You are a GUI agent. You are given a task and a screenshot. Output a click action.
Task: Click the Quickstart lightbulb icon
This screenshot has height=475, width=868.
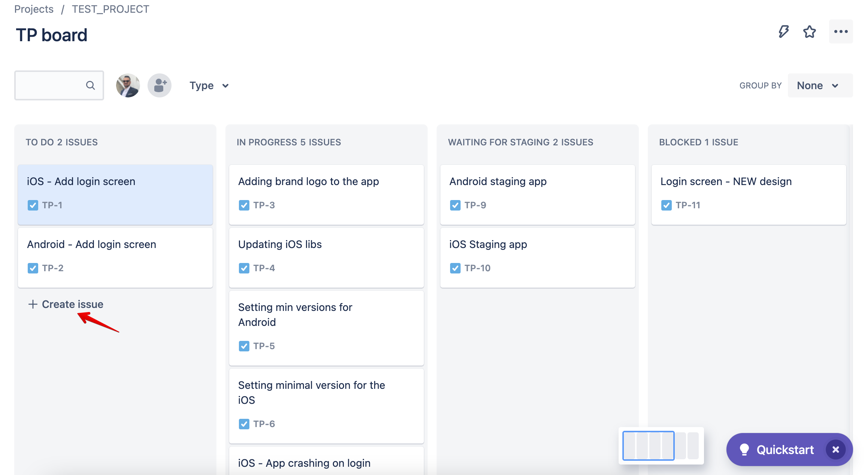pos(744,450)
